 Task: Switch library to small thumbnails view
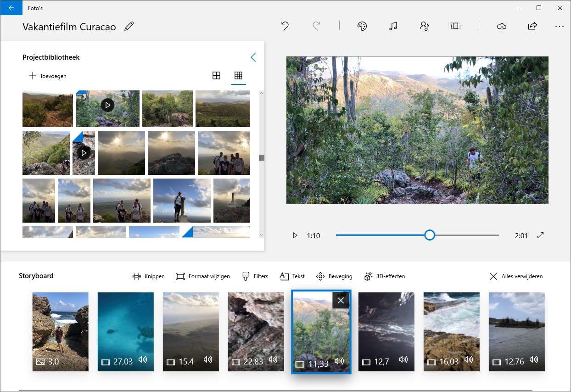coord(238,76)
